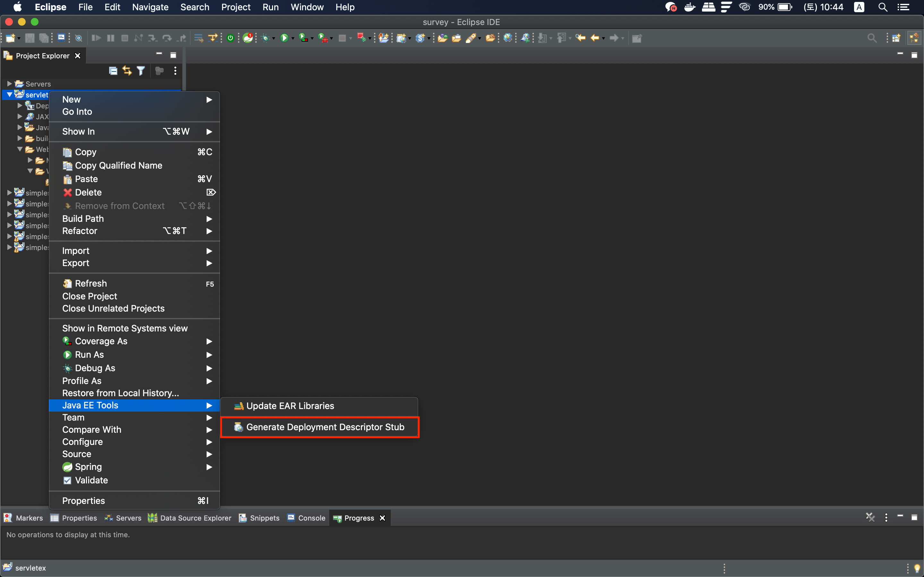Toggle Skip All Breakpoints in toolbar
The image size is (924, 577).
click(79, 38)
